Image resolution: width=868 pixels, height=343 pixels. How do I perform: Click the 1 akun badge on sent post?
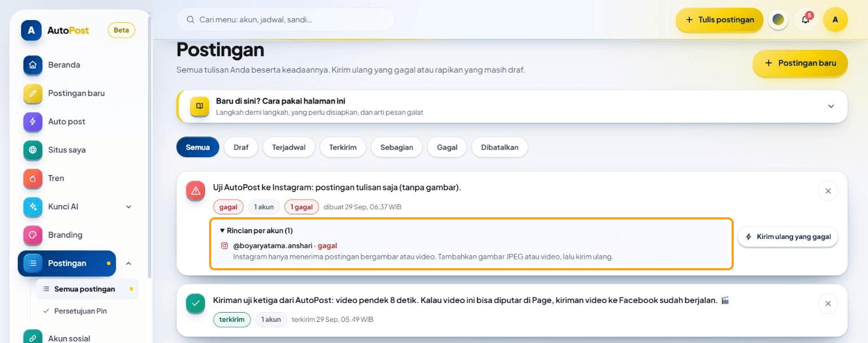(x=271, y=320)
